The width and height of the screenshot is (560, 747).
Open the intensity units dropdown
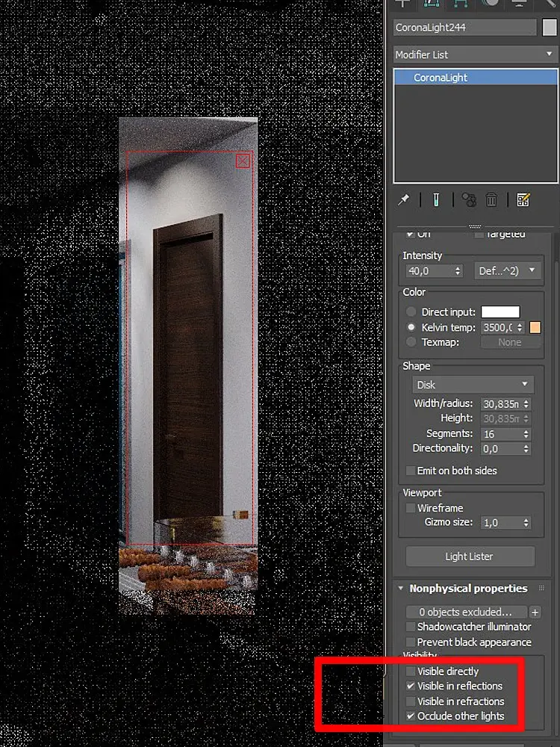coord(508,270)
